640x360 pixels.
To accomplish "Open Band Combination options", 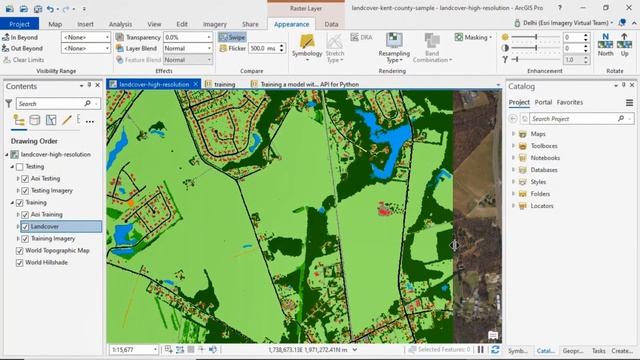I will point(432,48).
